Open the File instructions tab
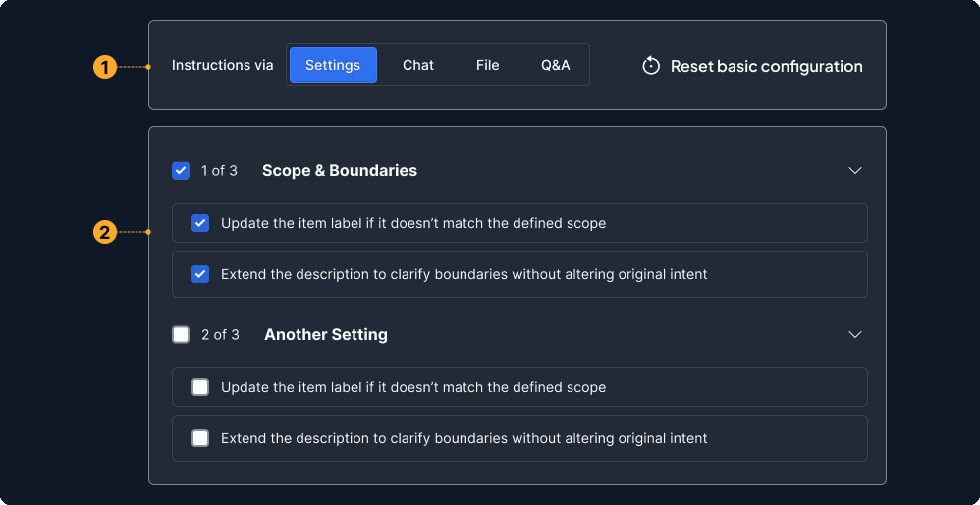Image resolution: width=980 pixels, height=505 pixels. (488, 65)
